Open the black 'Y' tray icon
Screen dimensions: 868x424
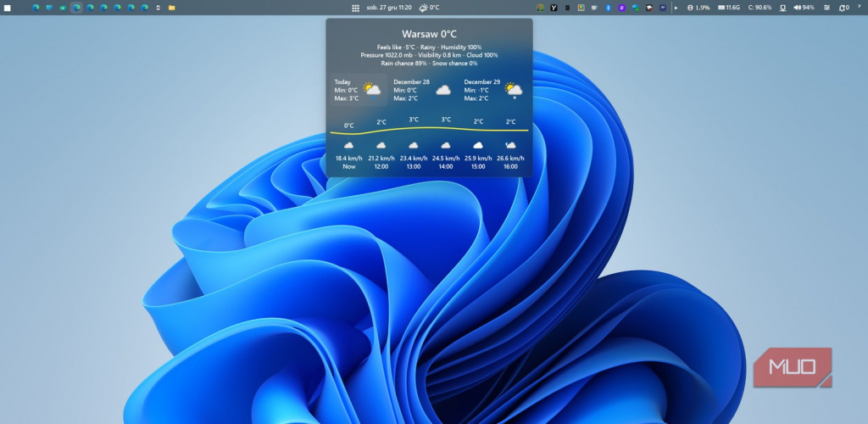(x=554, y=8)
